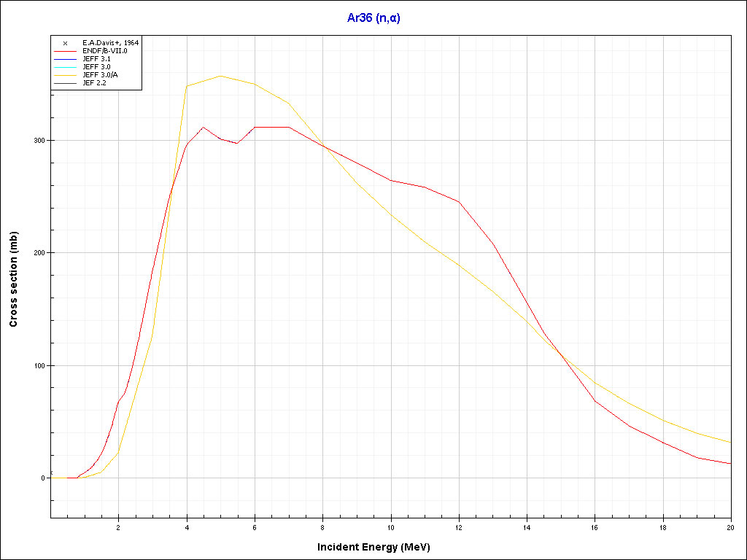Click the 20 tick label on the x-axis
The height and width of the screenshot is (560, 747).
tap(730, 526)
